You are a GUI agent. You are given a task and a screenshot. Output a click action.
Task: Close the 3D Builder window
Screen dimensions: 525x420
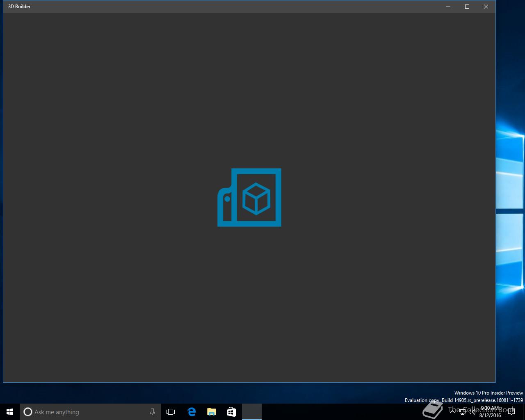(486, 7)
